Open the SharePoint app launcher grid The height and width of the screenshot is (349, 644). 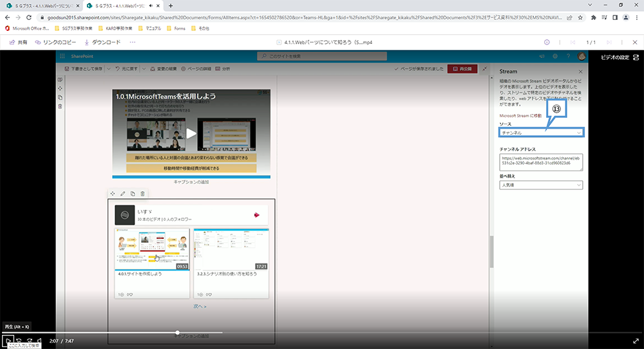coord(62,56)
